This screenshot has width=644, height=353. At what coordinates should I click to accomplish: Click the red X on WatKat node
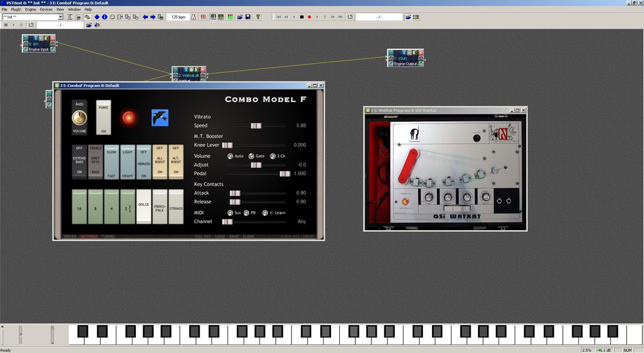click(203, 70)
